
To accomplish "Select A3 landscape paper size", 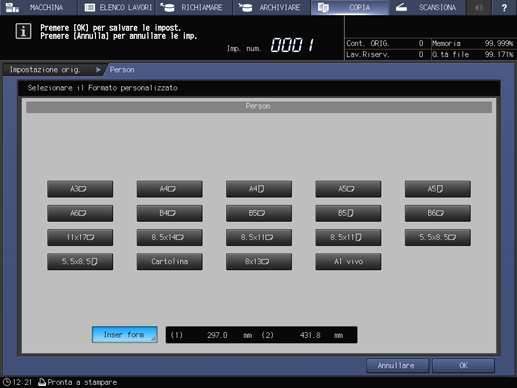I will click(80, 189).
